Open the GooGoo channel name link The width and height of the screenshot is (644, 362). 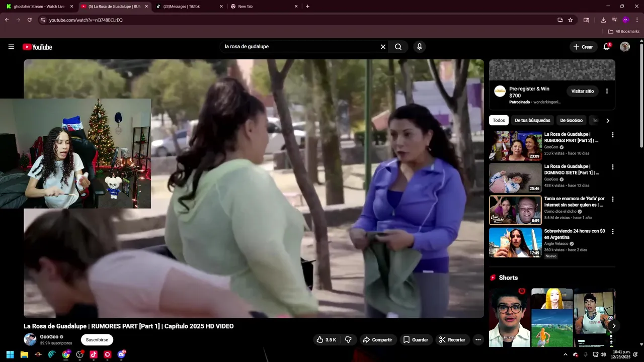pyautogui.click(x=49, y=337)
